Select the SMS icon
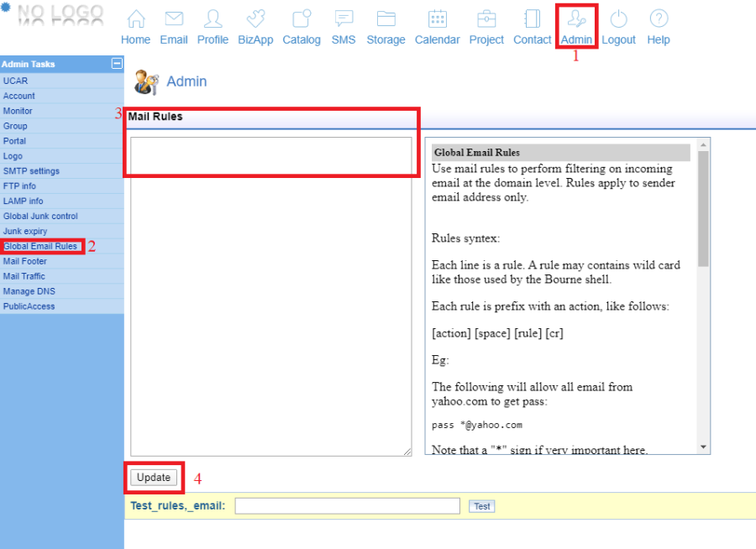Image resolution: width=756 pixels, height=549 pixels. coord(343,25)
